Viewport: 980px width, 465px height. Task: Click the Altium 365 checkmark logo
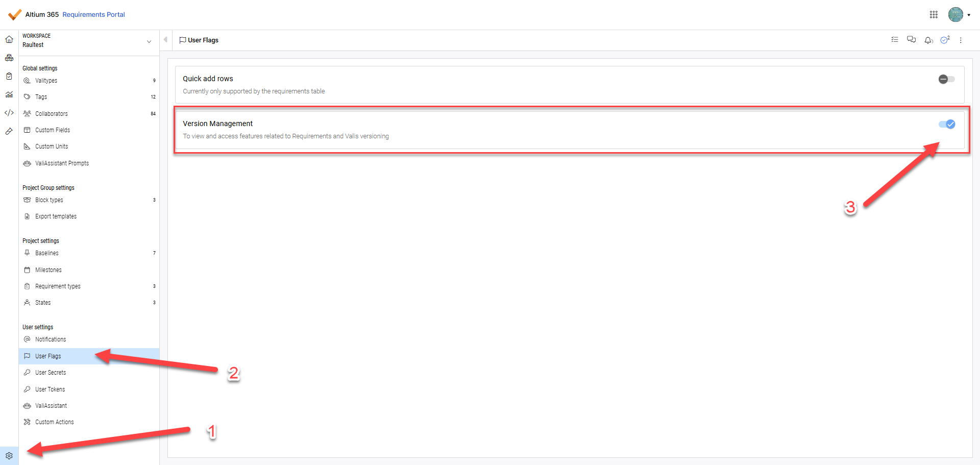point(15,14)
